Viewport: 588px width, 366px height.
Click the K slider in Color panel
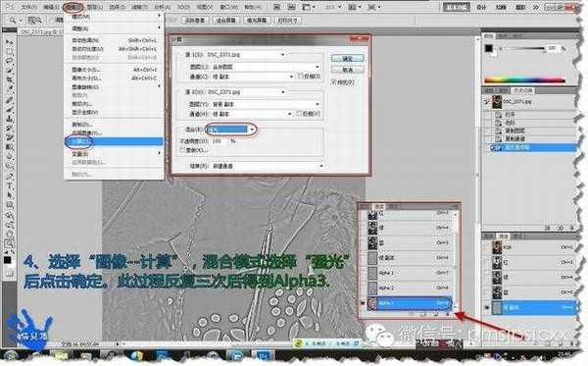(522, 48)
